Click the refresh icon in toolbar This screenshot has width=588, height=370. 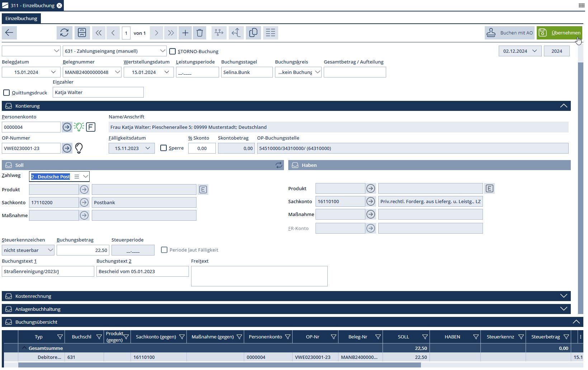[x=65, y=33]
